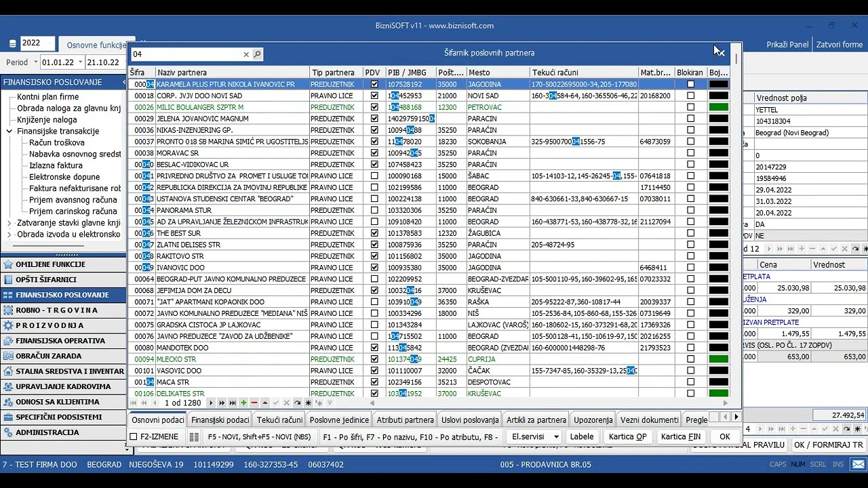Sort by the Naziv partnera column header

coord(232,73)
